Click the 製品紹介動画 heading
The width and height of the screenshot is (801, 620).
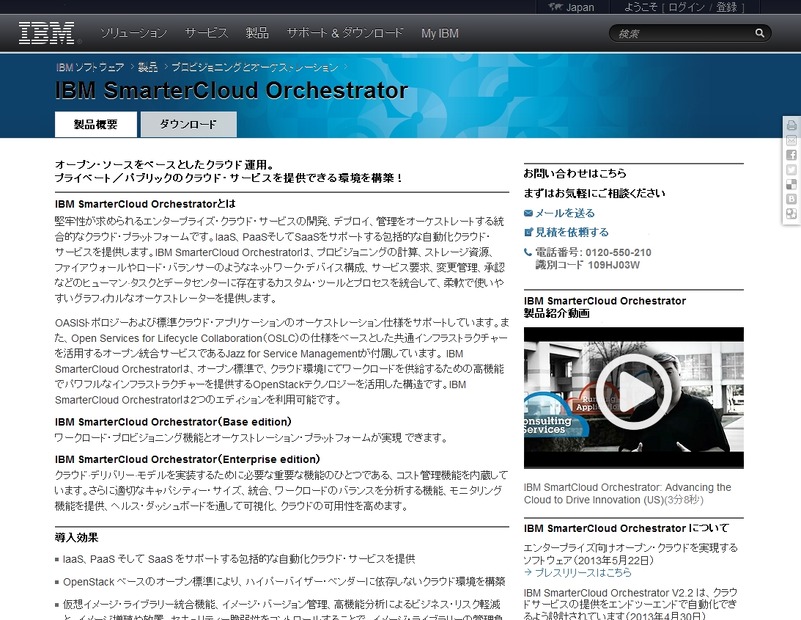point(556,313)
